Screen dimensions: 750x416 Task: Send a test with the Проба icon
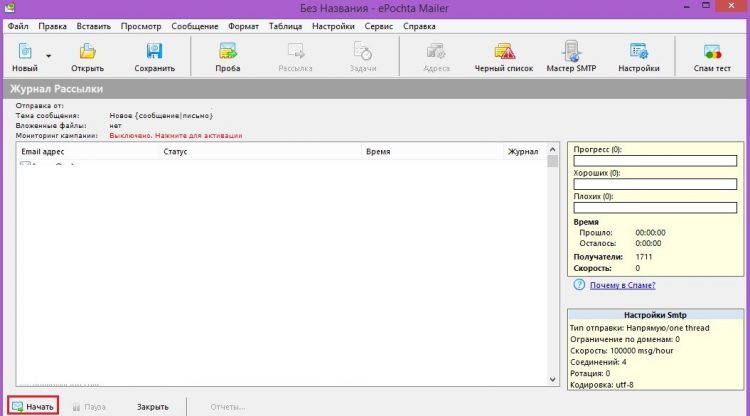point(228,51)
